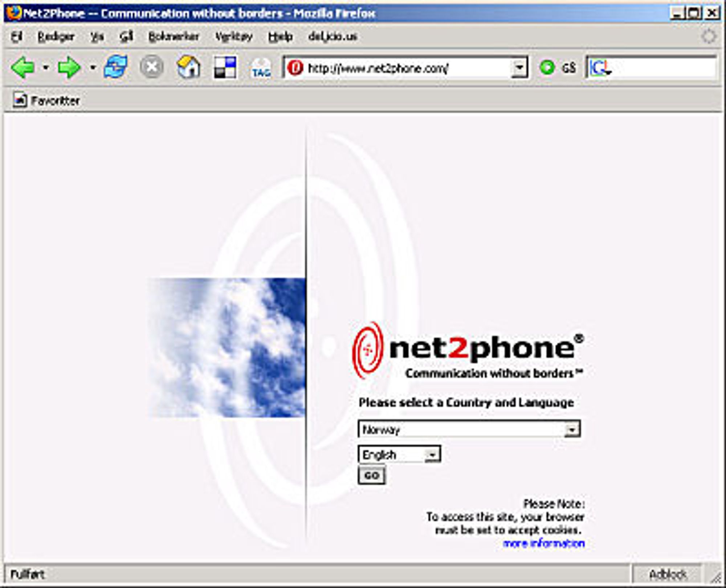
Task: Stop loading with the gray X icon
Action: tap(152, 67)
